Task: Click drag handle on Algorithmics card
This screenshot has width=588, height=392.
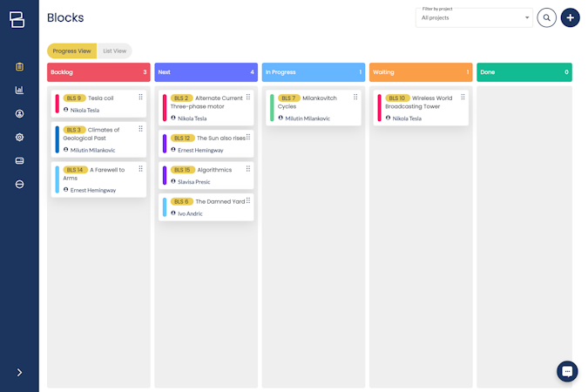Action: point(248,169)
